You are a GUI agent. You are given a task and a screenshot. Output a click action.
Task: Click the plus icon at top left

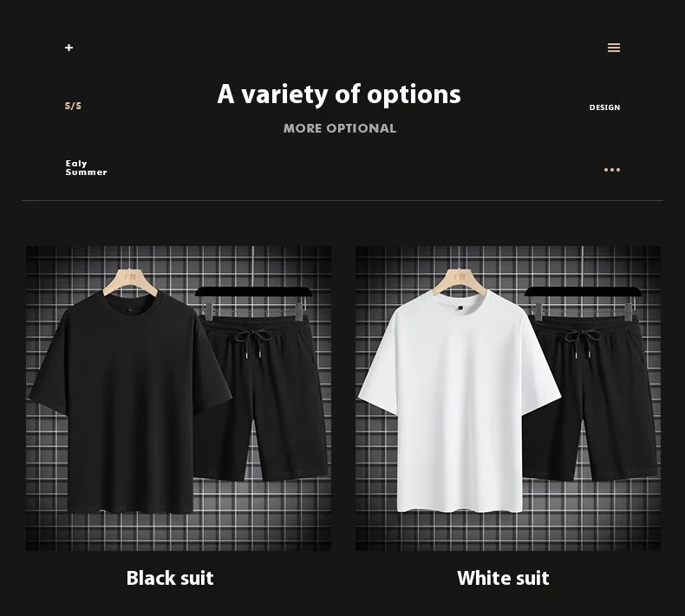coord(68,47)
